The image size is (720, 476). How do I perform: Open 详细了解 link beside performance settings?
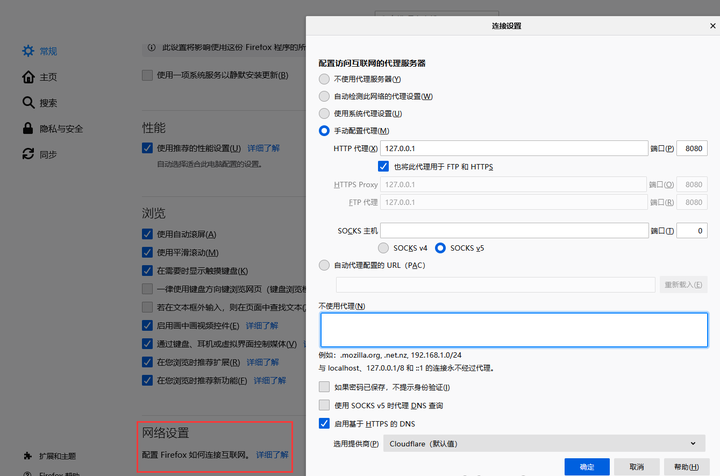(x=264, y=148)
